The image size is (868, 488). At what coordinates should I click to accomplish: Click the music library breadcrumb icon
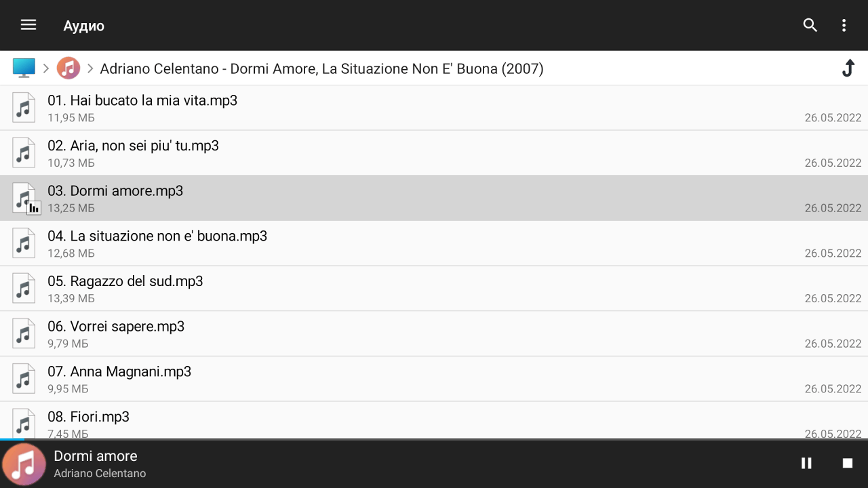(x=68, y=68)
